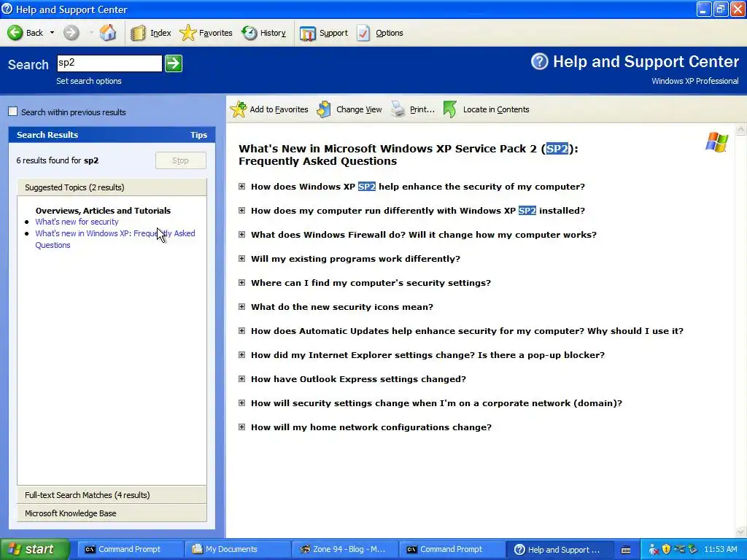This screenshot has width=747, height=560.
Task: Enable Search within previous results checkbox
Action: 13,112
